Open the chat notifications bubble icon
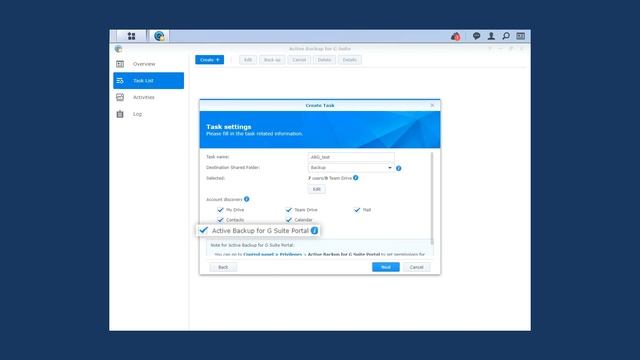This screenshot has height=360, width=640. [476, 36]
